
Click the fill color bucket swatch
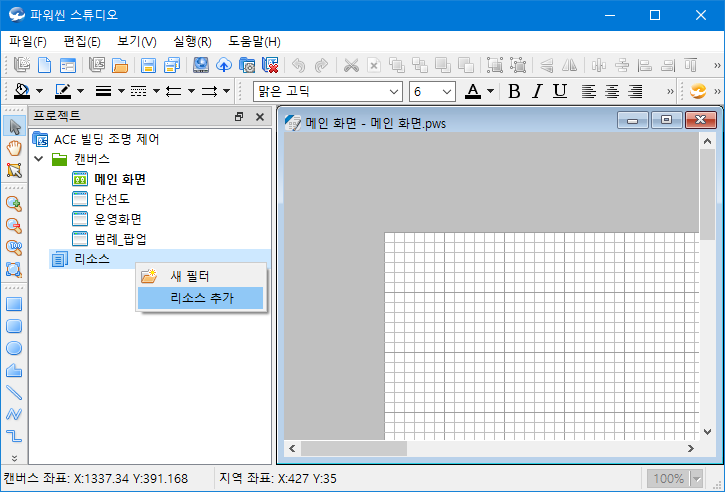21,91
